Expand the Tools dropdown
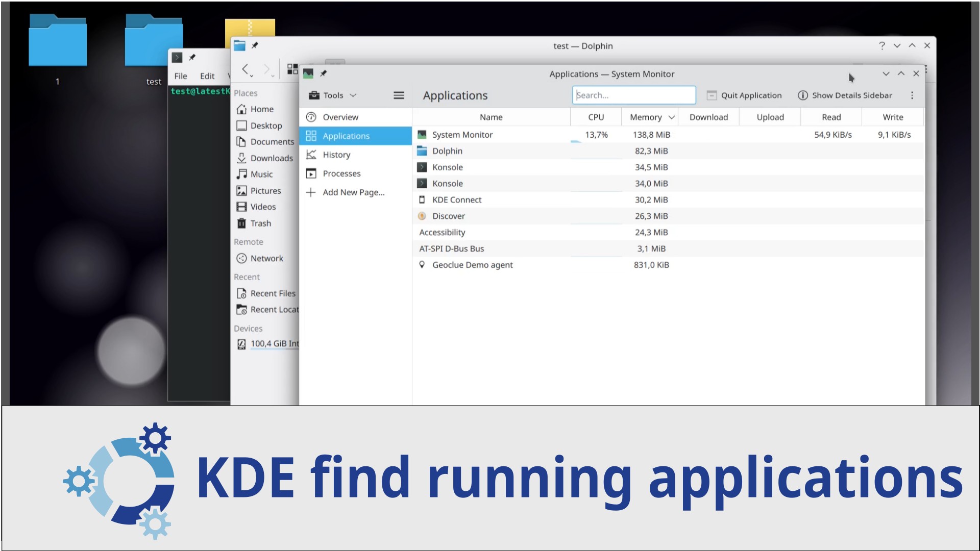Image resolution: width=980 pixels, height=551 pixels. pyautogui.click(x=333, y=95)
